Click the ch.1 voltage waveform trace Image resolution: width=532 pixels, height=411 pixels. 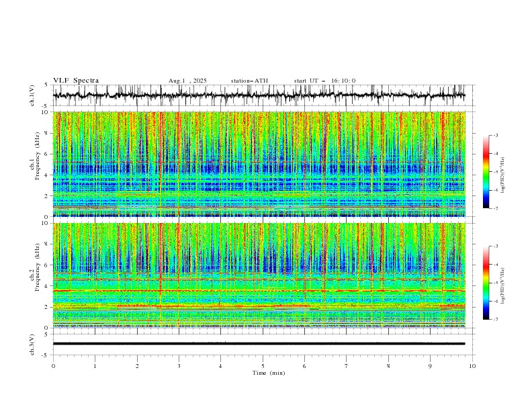[259, 95]
